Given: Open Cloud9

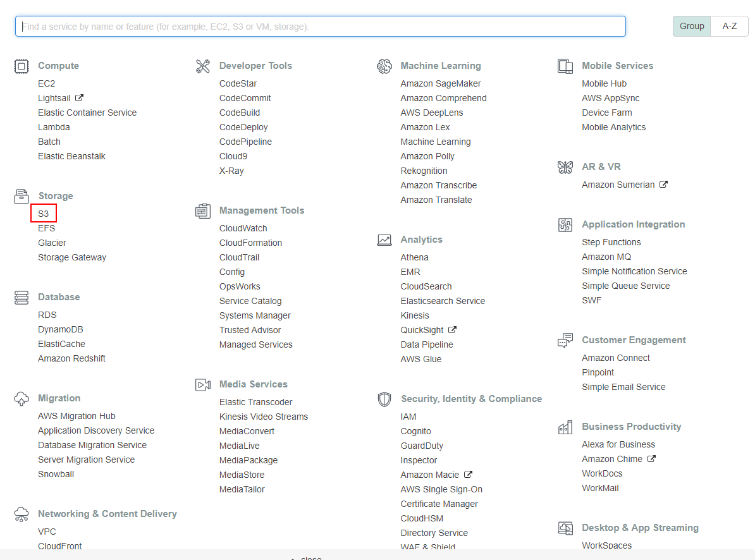Looking at the screenshot, I should [x=233, y=156].
